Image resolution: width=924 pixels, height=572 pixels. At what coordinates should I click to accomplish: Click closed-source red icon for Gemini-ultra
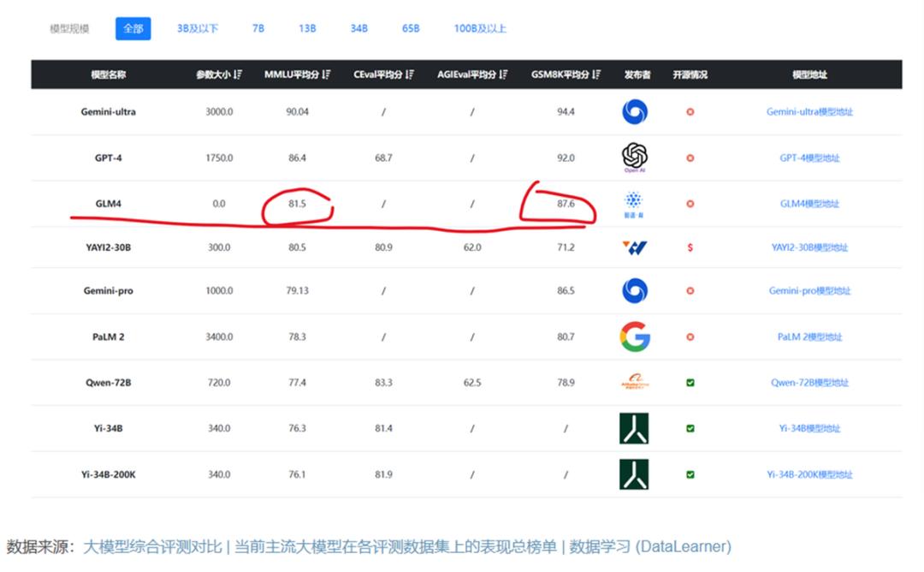690,111
